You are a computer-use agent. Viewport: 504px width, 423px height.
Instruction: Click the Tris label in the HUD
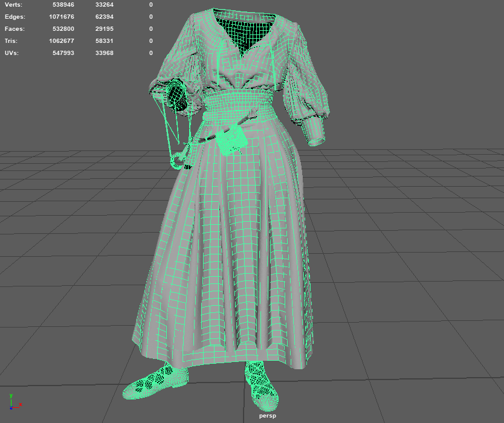pyautogui.click(x=11, y=41)
